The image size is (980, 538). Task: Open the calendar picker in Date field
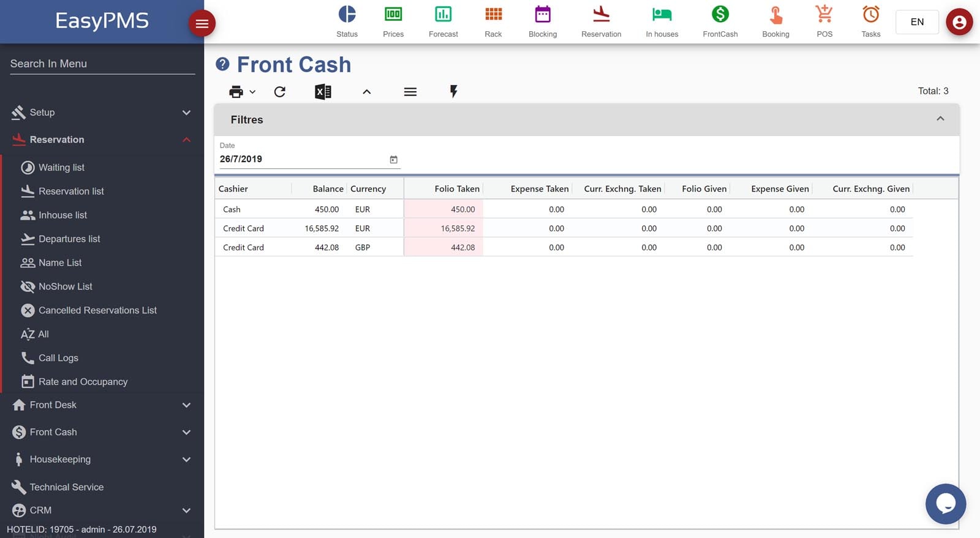click(394, 159)
